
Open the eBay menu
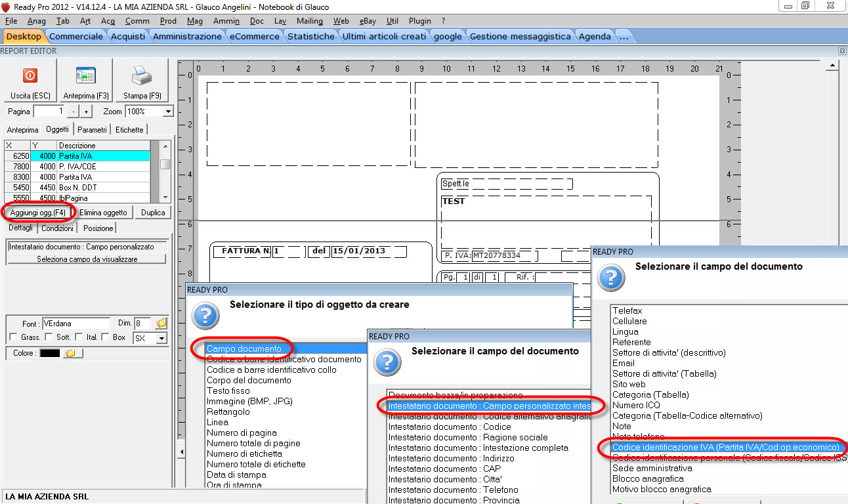tap(368, 21)
